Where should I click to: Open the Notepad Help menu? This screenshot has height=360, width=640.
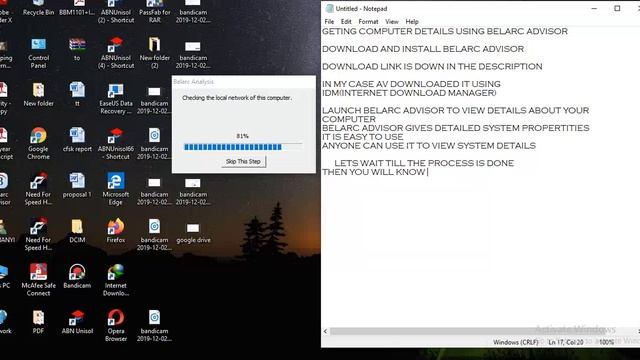click(x=412, y=22)
